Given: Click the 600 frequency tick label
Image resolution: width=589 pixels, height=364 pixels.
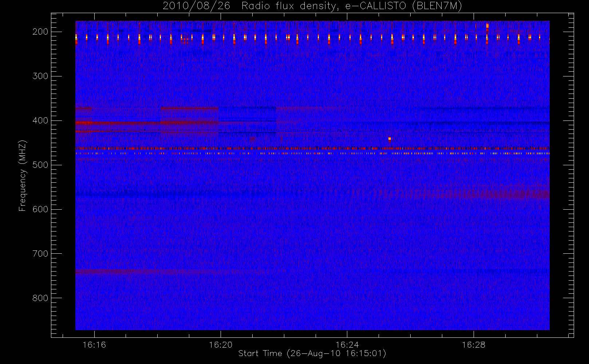Looking at the screenshot, I should [40, 209].
